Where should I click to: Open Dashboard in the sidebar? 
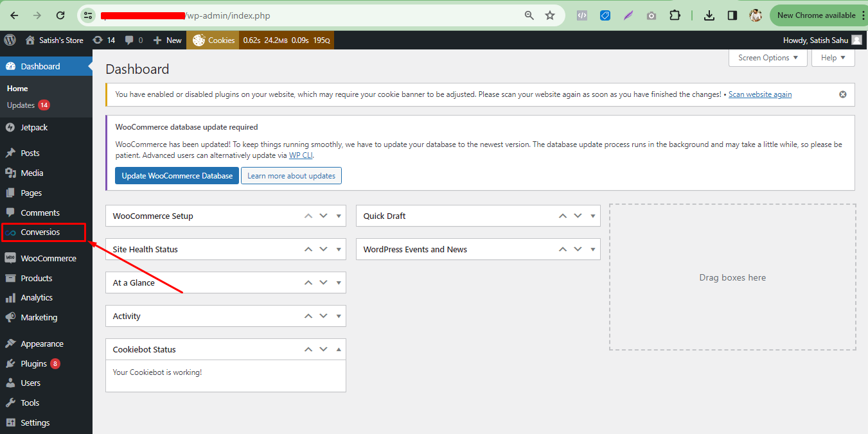coord(46,66)
